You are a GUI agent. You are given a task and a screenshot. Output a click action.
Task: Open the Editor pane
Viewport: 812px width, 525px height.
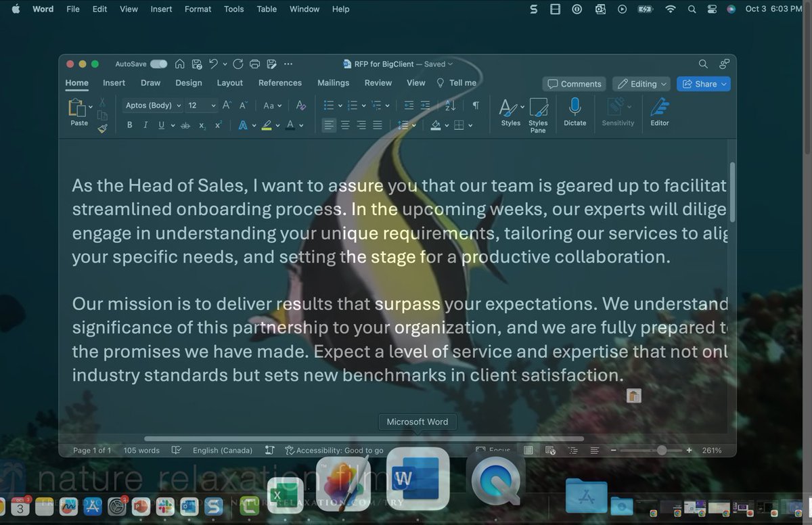pyautogui.click(x=660, y=112)
